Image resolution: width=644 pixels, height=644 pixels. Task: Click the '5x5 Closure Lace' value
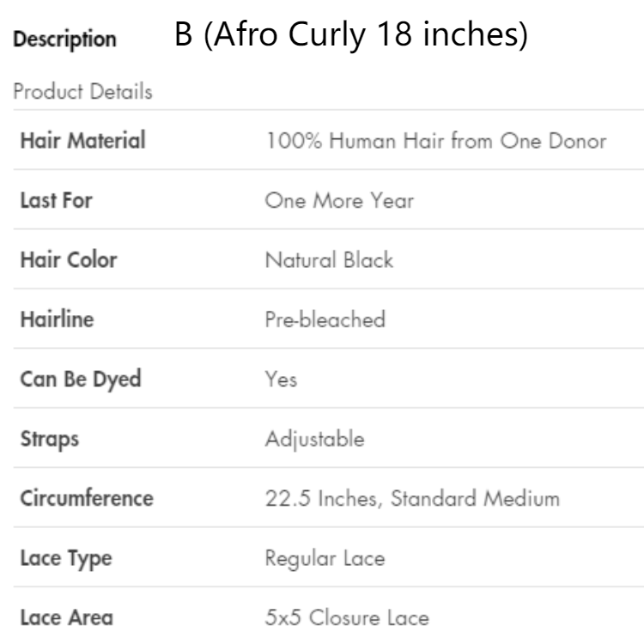(347, 618)
